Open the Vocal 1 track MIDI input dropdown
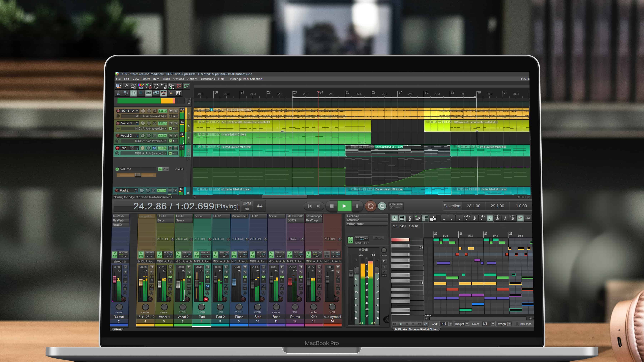 point(144,129)
